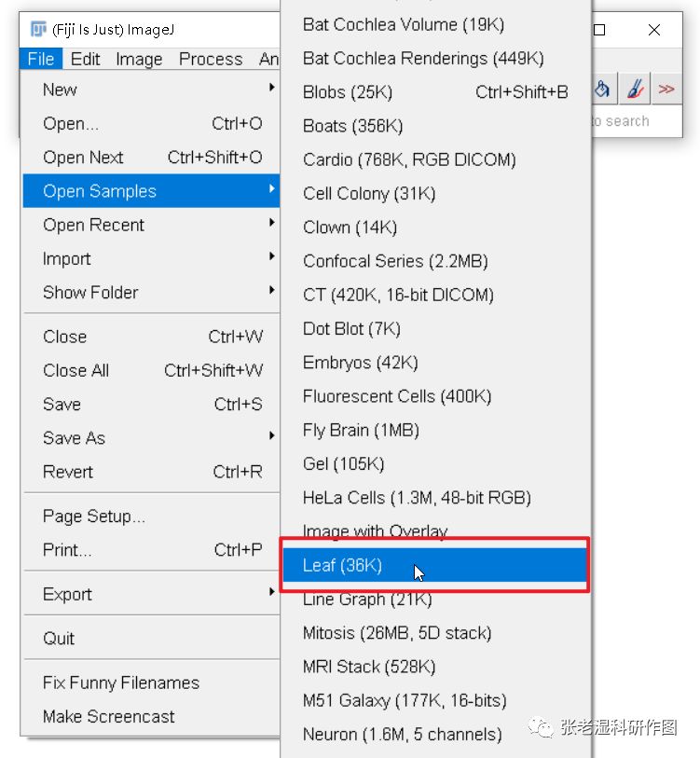Expand the Save As submenu

(x=151, y=438)
